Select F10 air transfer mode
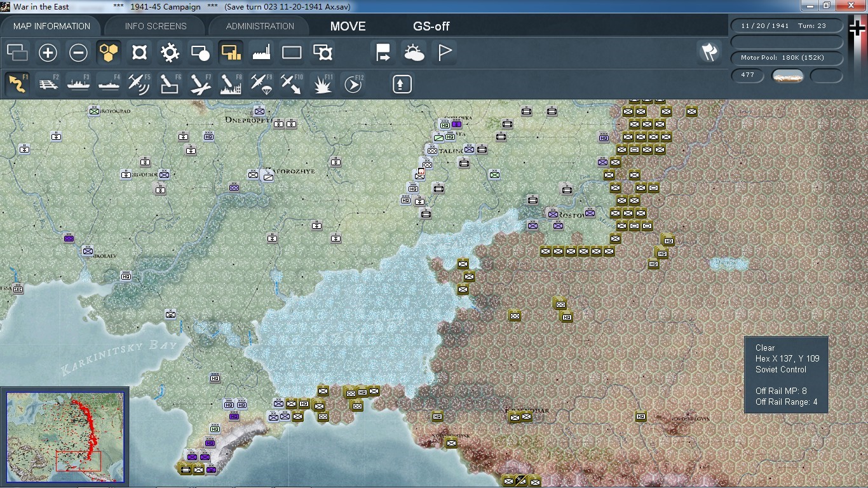 [x=292, y=84]
